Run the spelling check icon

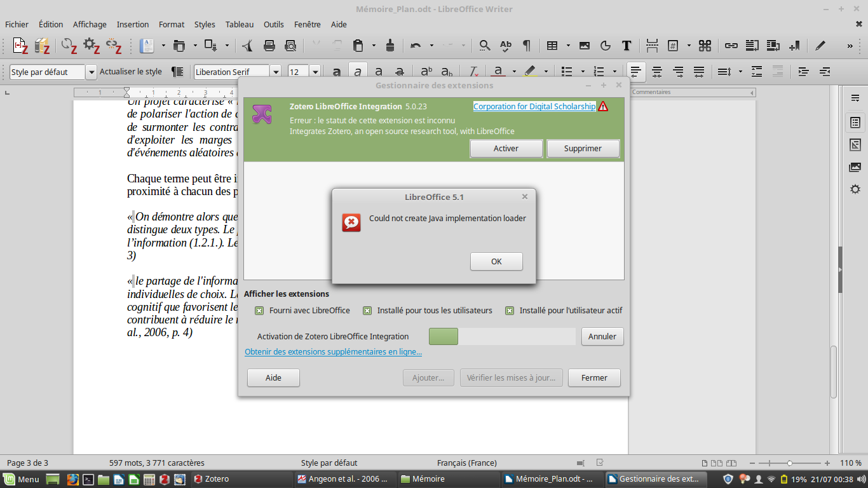click(506, 46)
